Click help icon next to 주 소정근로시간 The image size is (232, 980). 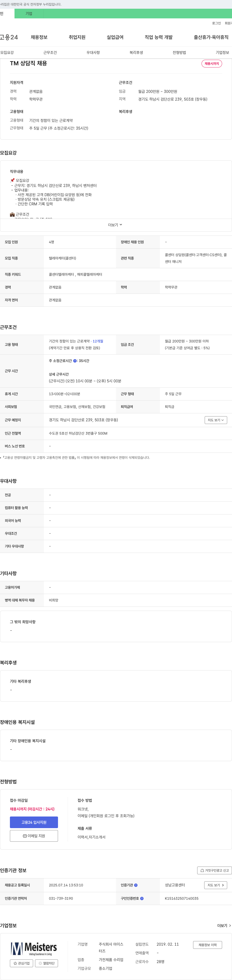coord(75,361)
